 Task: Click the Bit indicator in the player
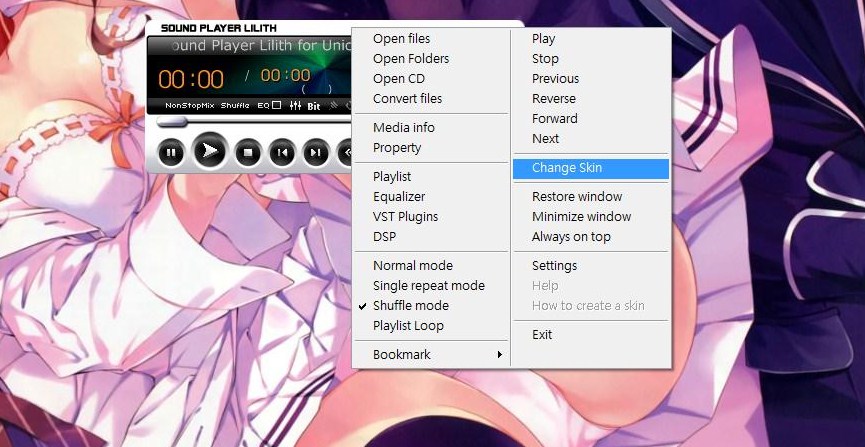click(314, 106)
